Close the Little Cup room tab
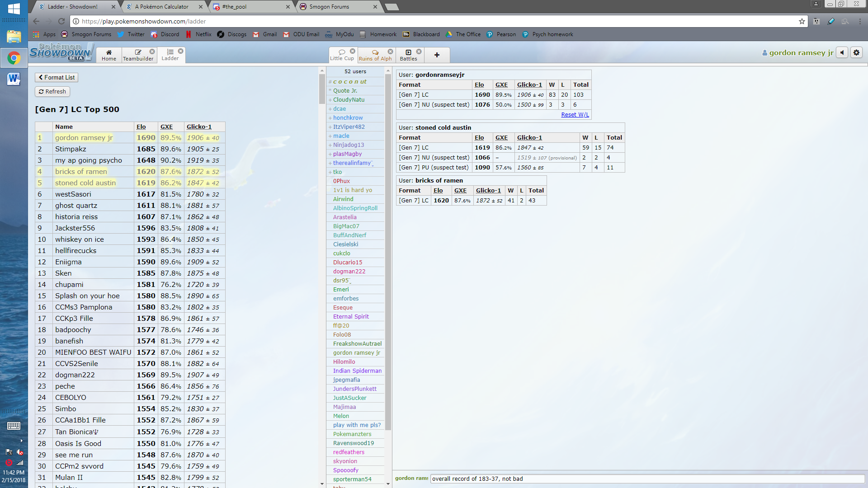The height and width of the screenshot is (488, 868). [x=353, y=51]
